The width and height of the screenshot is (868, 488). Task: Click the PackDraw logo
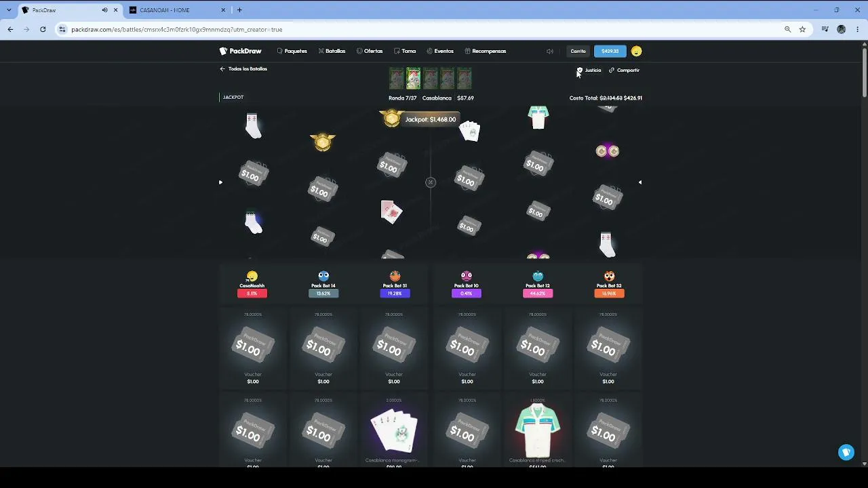click(x=240, y=51)
